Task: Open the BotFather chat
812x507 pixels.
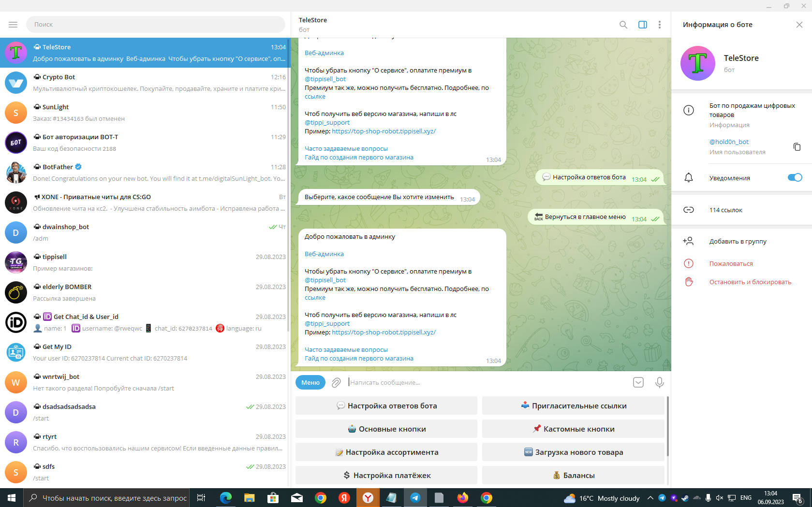Action: click(145, 173)
